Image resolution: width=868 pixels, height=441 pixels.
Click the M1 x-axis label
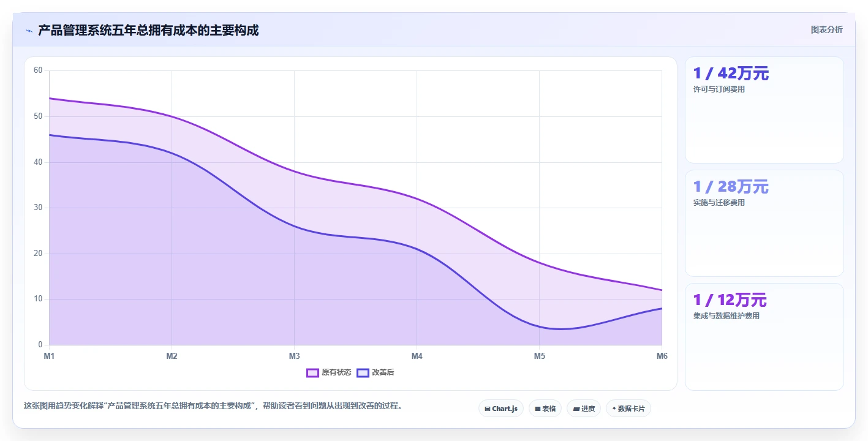pos(49,356)
